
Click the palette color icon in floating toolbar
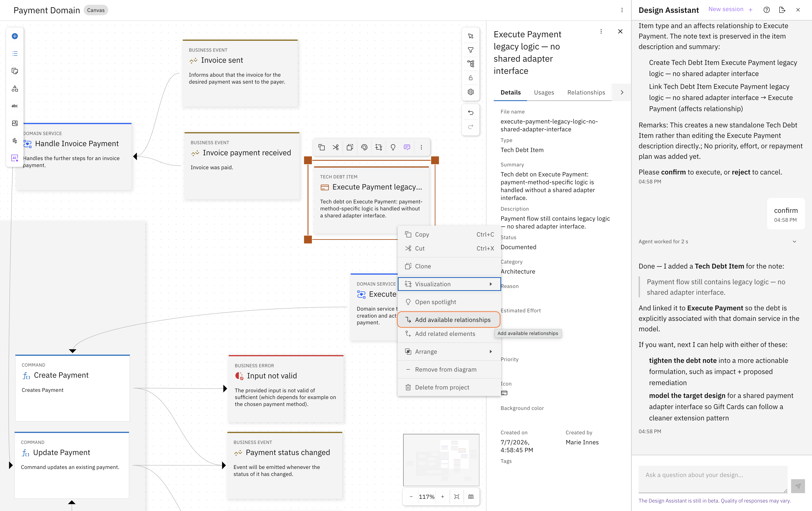(x=364, y=147)
